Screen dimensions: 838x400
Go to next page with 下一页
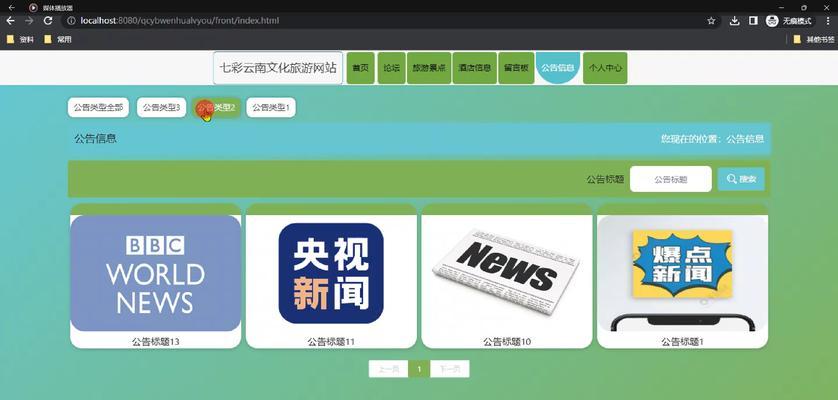click(x=450, y=369)
